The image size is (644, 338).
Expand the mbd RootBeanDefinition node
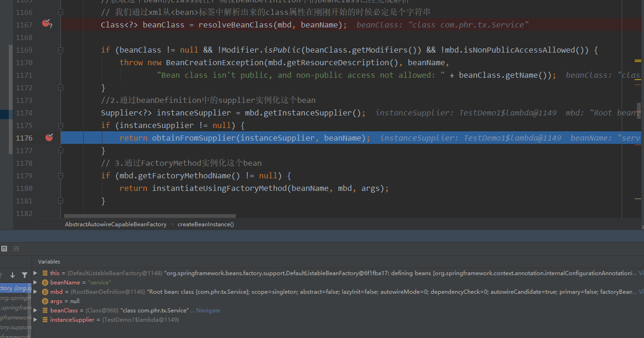[x=35, y=292]
